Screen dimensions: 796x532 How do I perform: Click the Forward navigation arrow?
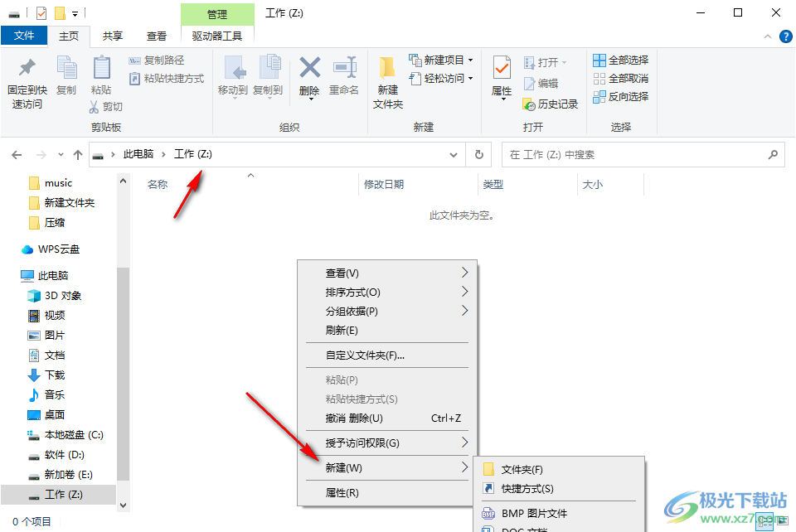(x=41, y=155)
